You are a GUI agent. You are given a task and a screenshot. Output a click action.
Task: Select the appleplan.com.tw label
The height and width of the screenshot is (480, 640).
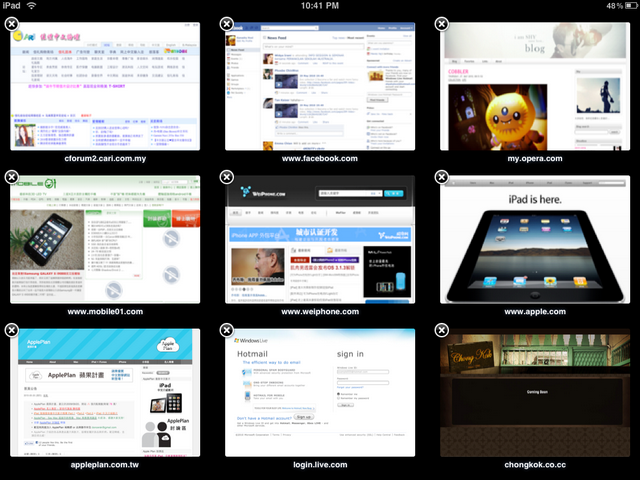(104, 464)
